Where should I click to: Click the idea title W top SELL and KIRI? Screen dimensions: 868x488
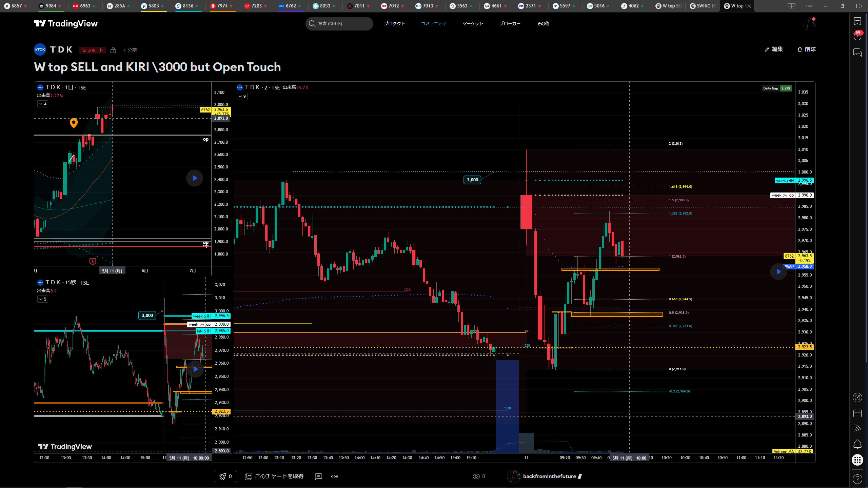157,67
